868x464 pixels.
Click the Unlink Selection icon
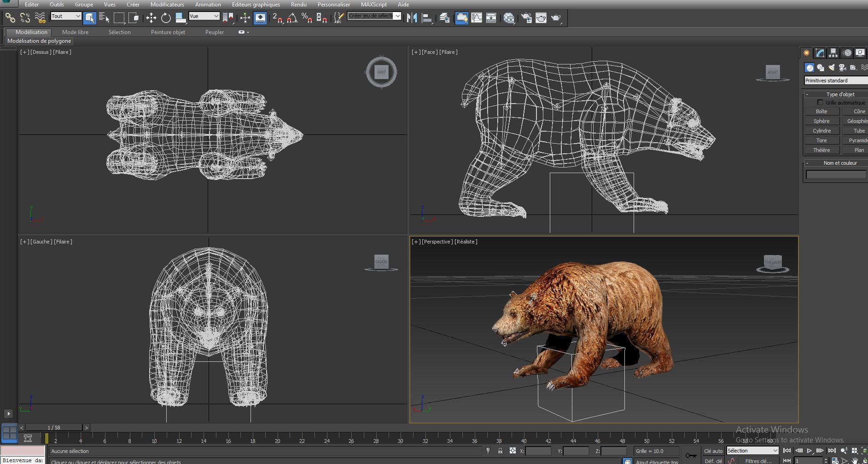[25, 18]
